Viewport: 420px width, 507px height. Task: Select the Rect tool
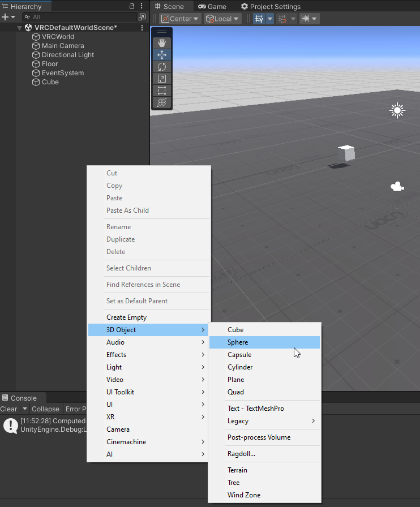tap(162, 91)
